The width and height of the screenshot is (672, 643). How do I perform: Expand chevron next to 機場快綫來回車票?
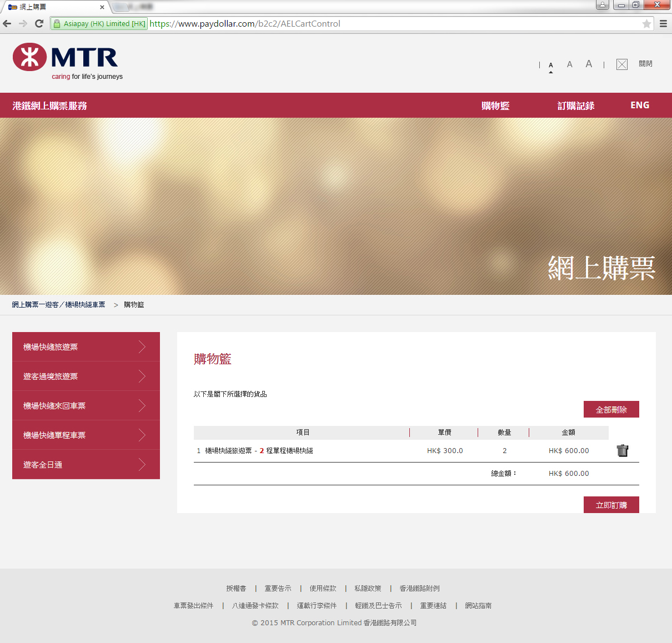pyautogui.click(x=142, y=406)
